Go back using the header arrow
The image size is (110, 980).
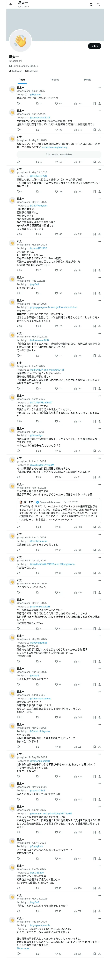coord(11,5)
